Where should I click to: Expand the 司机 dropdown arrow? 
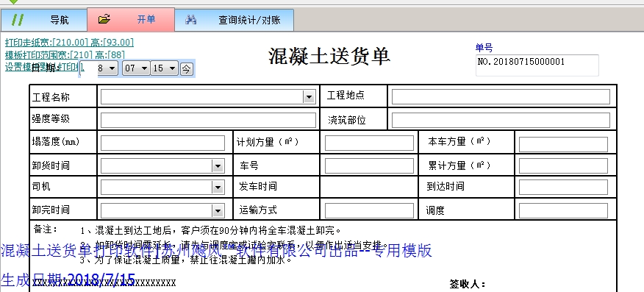218,188
